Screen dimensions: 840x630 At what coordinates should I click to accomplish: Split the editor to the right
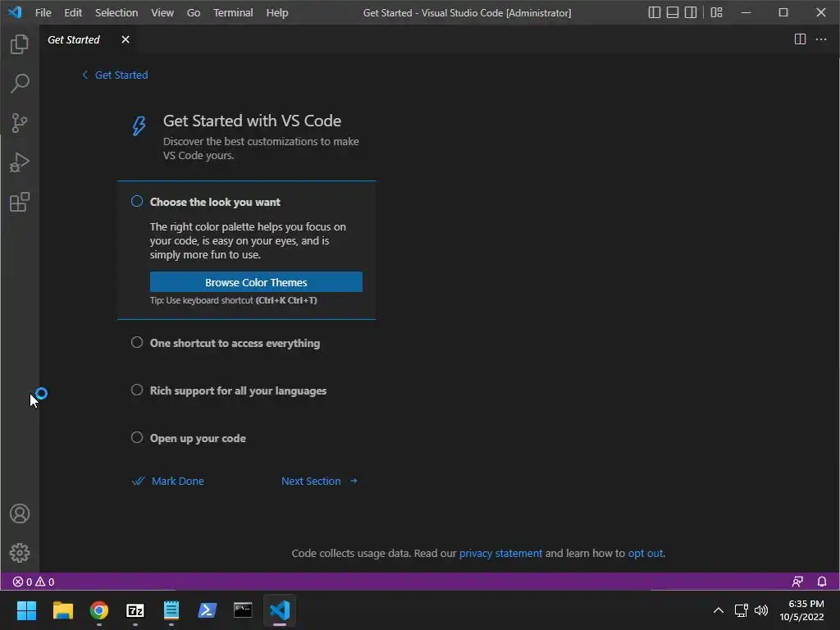(x=800, y=39)
